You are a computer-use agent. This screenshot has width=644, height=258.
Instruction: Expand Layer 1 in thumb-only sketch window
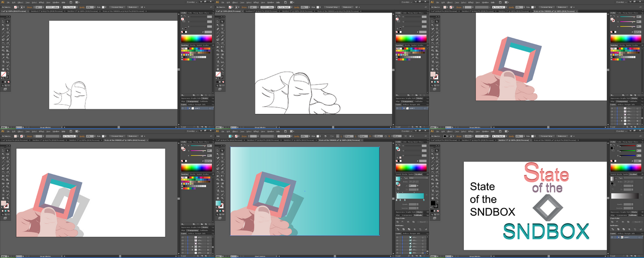click(x=189, y=108)
